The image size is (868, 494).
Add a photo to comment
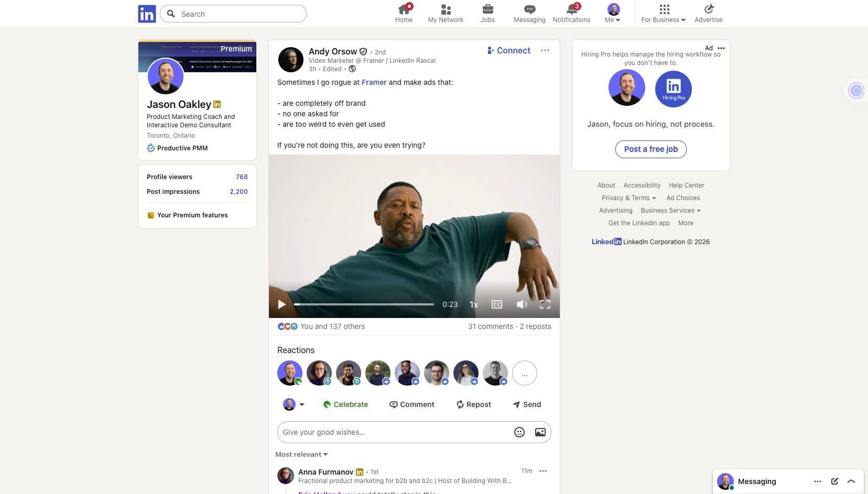pyautogui.click(x=540, y=432)
